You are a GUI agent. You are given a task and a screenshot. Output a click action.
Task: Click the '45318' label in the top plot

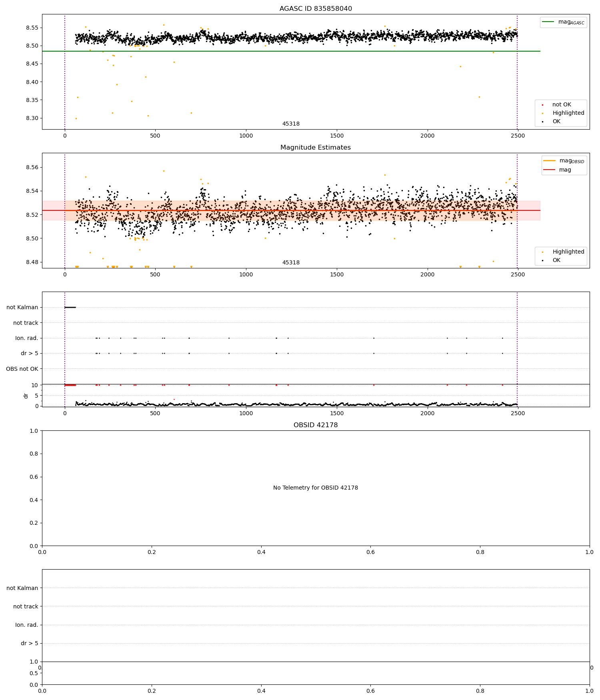coord(291,124)
